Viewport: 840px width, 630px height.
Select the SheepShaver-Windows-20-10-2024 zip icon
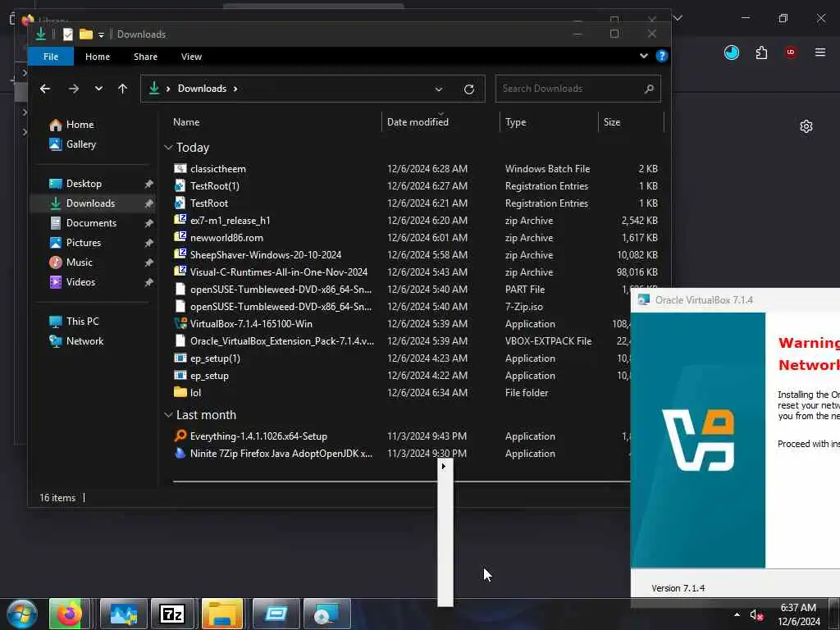(180, 254)
